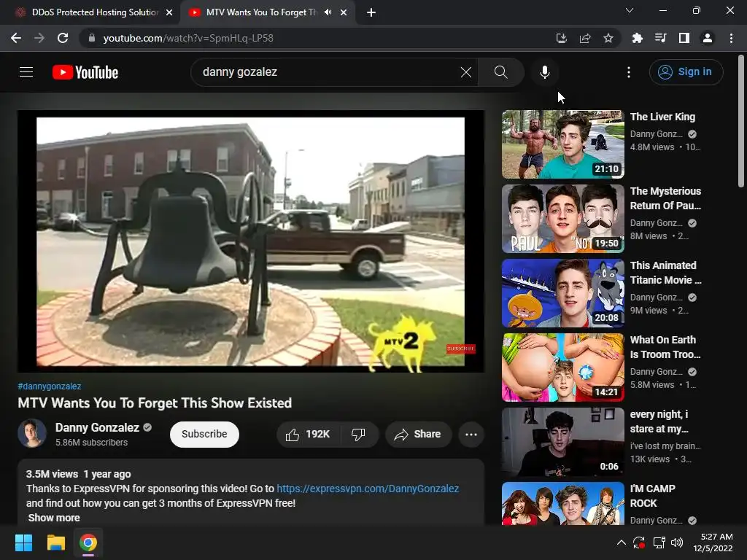Open Mysterious Return Of Paul thumbnail

point(562,219)
